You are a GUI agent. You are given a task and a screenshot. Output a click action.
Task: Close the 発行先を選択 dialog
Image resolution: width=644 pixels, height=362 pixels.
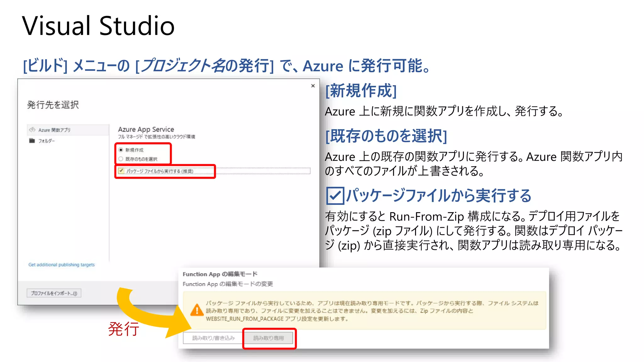tap(313, 86)
